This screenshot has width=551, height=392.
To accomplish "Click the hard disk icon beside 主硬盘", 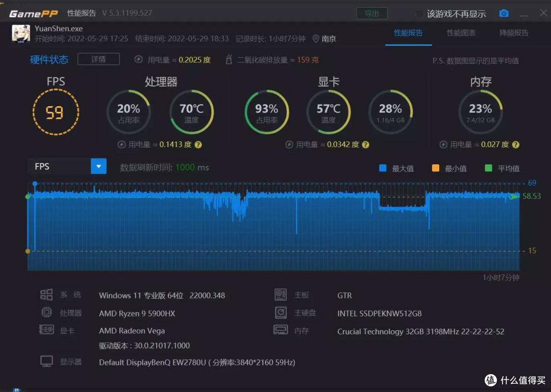I will (281, 312).
